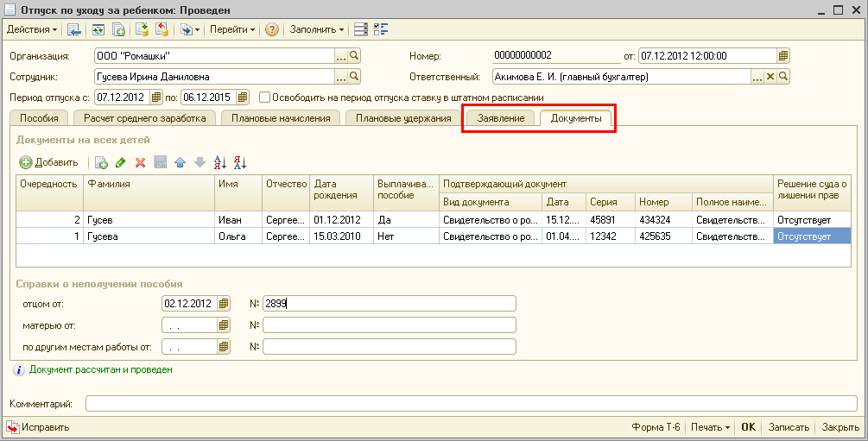868x441 pixels.
Task: Click the Исправить button
Action: pos(38,427)
